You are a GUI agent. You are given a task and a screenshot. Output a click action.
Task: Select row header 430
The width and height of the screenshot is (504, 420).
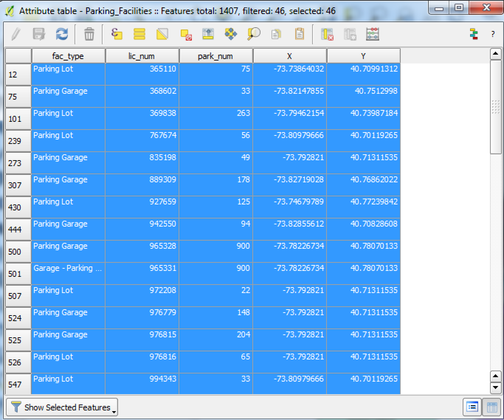coord(18,207)
